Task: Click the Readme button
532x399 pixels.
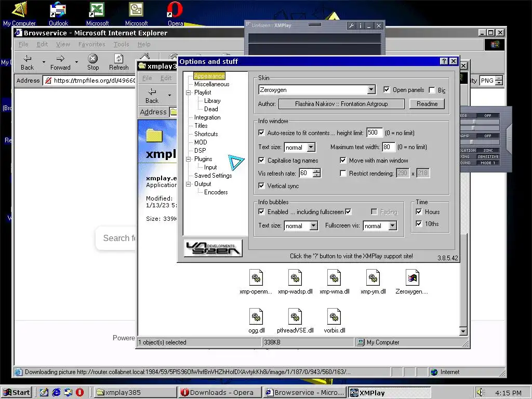Action: tap(427, 104)
